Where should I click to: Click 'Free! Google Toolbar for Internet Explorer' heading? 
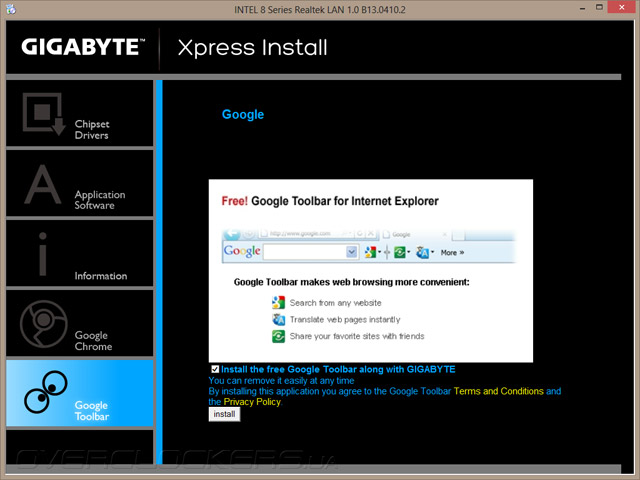(x=330, y=201)
